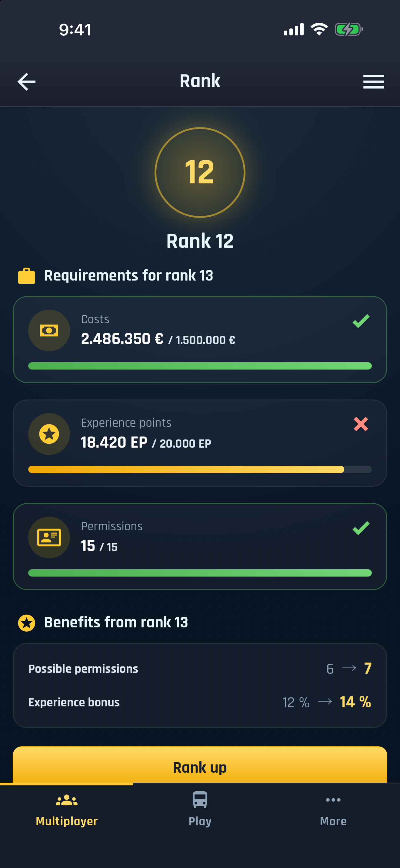Tap the rank 12 circular badge
Screen dimensions: 400x868
200,172
